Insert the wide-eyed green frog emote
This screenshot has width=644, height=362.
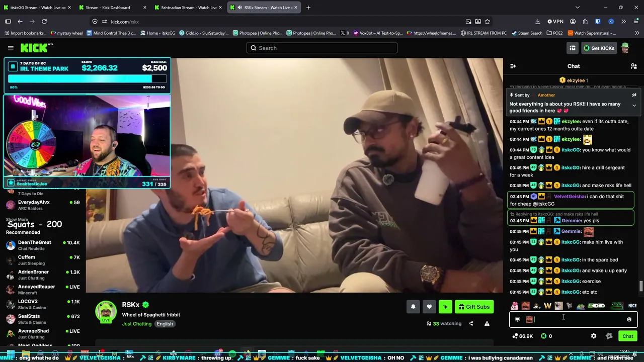[596, 306]
